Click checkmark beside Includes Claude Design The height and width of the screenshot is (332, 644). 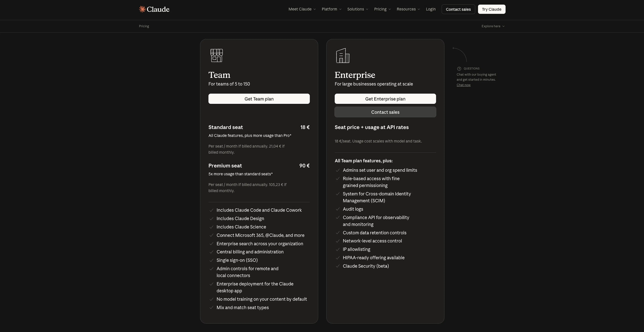click(x=211, y=219)
